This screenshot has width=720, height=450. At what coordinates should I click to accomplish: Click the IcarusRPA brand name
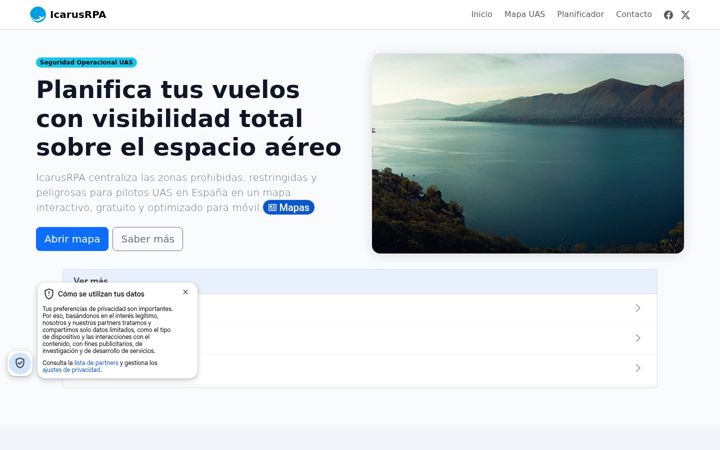[78, 15]
